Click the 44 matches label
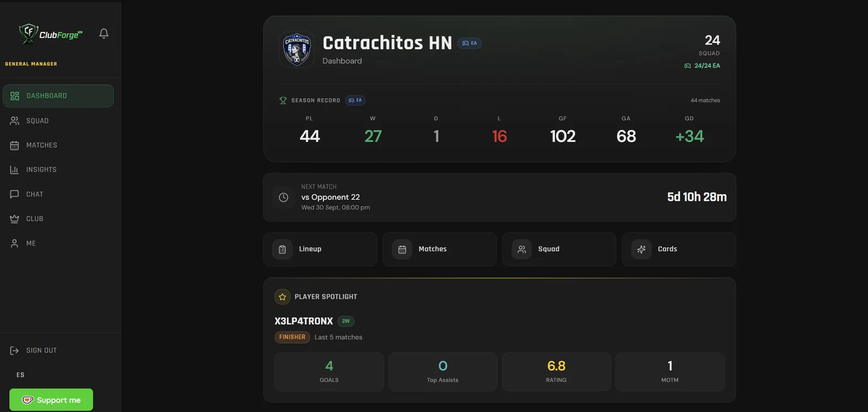 click(x=705, y=100)
